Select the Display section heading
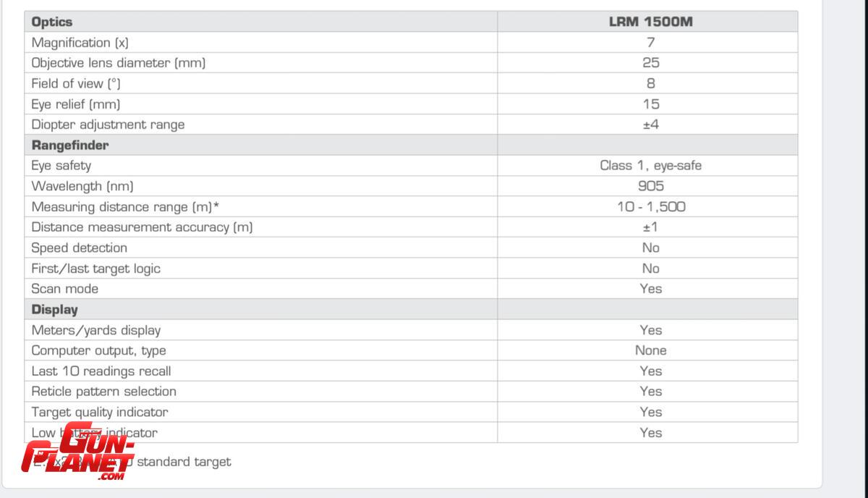The height and width of the screenshot is (498, 868). coord(55,309)
